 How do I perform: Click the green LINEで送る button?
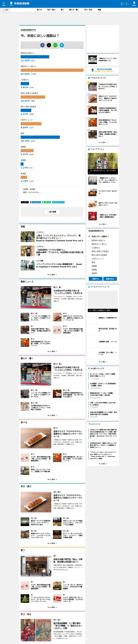tap(47, 202)
